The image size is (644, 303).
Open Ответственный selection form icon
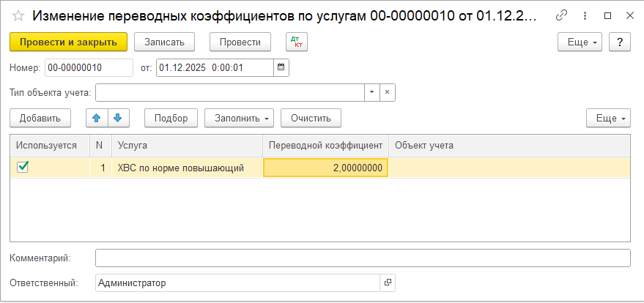[x=388, y=283]
